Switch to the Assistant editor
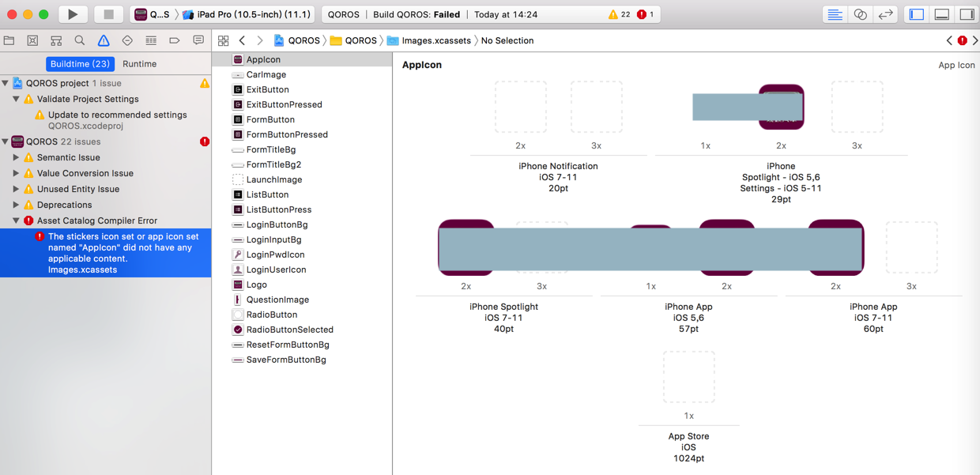This screenshot has width=980, height=475. (860, 14)
